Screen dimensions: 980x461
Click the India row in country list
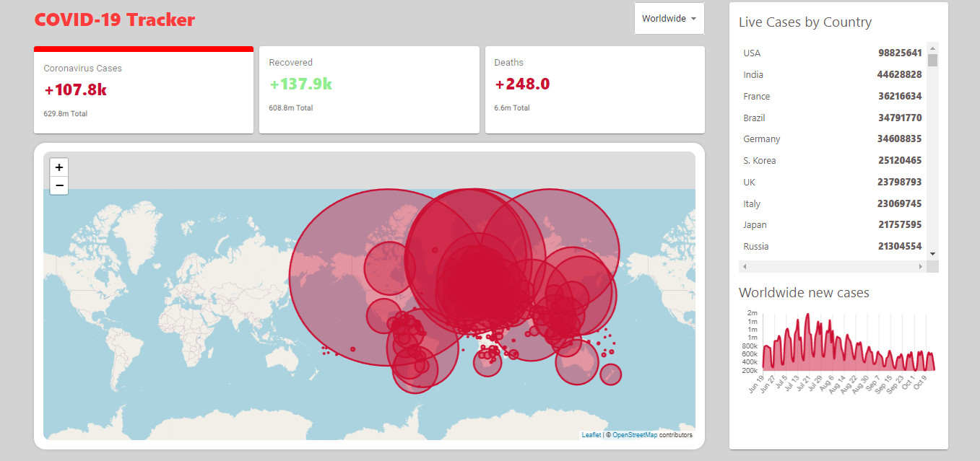pyautogui.click(x=833, y=75)
